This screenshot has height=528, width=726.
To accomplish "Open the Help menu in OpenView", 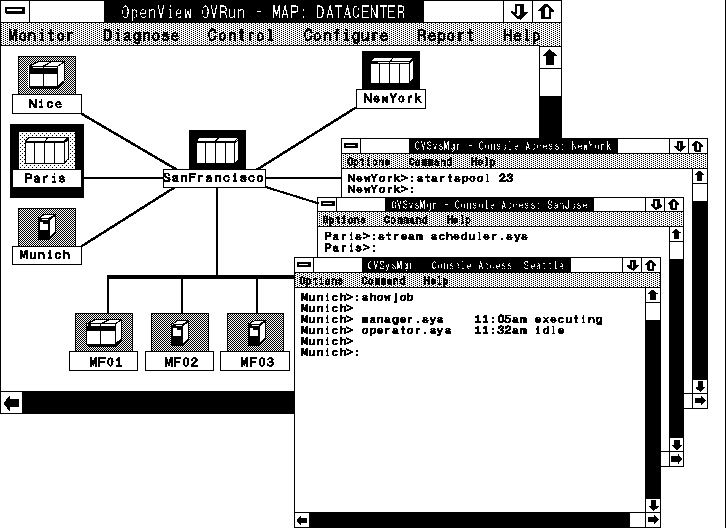I will tap(522, 35).
